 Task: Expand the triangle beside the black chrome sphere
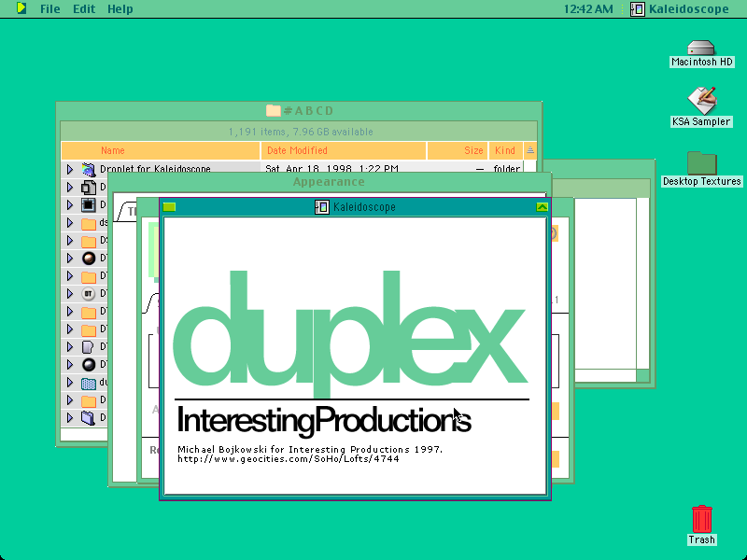(x=69, y=365)
